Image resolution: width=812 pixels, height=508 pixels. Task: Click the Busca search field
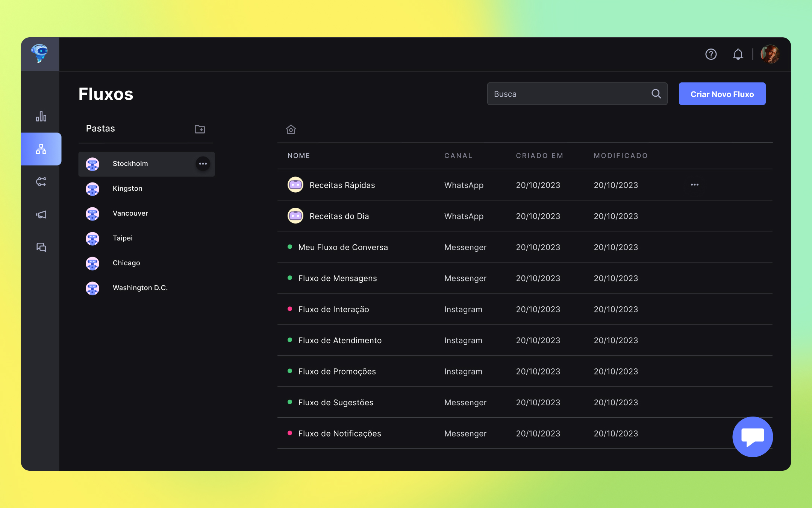(x=577, y=94)
